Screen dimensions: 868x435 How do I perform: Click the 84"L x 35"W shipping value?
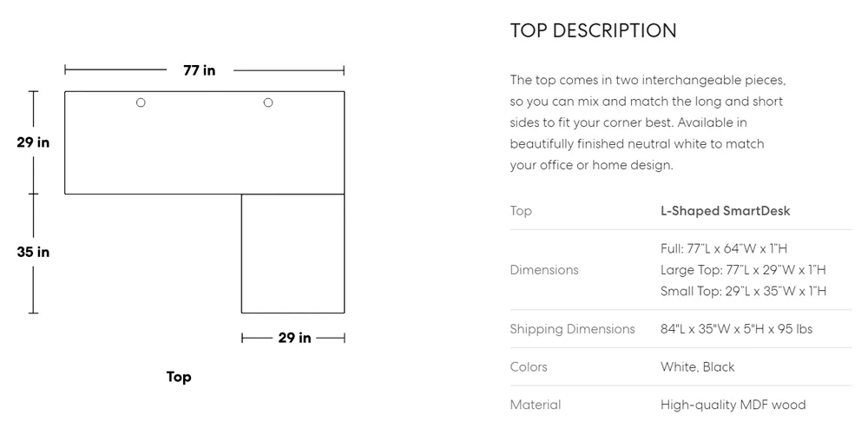[x=736, y=329]
